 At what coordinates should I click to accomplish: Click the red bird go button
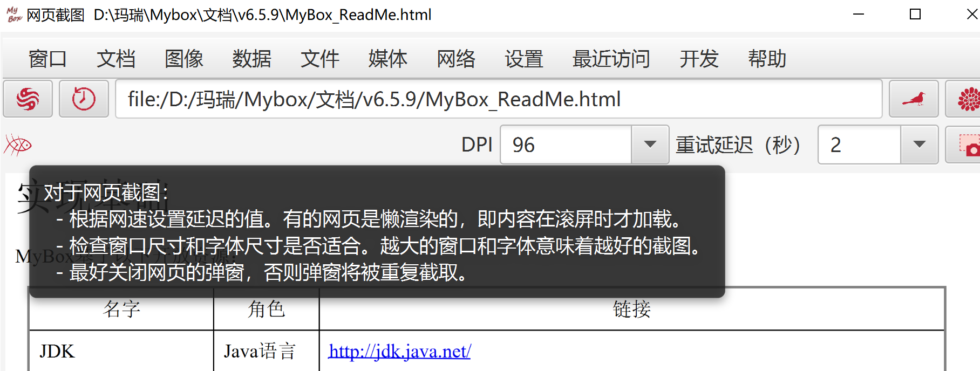tap(914, 99)
